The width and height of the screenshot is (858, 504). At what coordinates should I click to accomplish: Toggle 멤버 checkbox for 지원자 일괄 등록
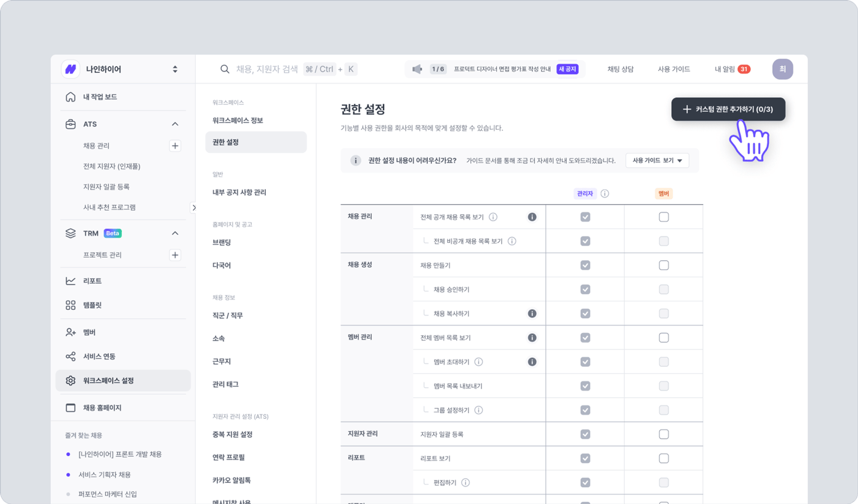tap(664, 435)
